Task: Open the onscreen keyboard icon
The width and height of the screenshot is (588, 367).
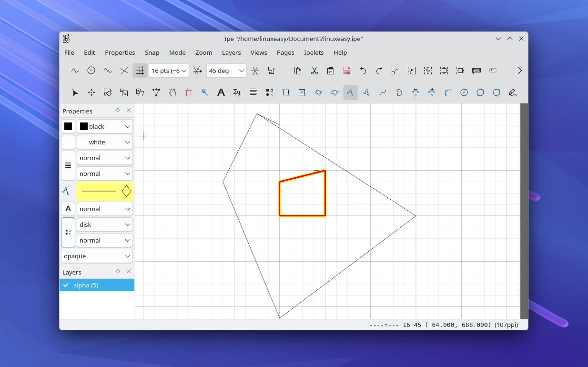Action: tap(476, 71)
